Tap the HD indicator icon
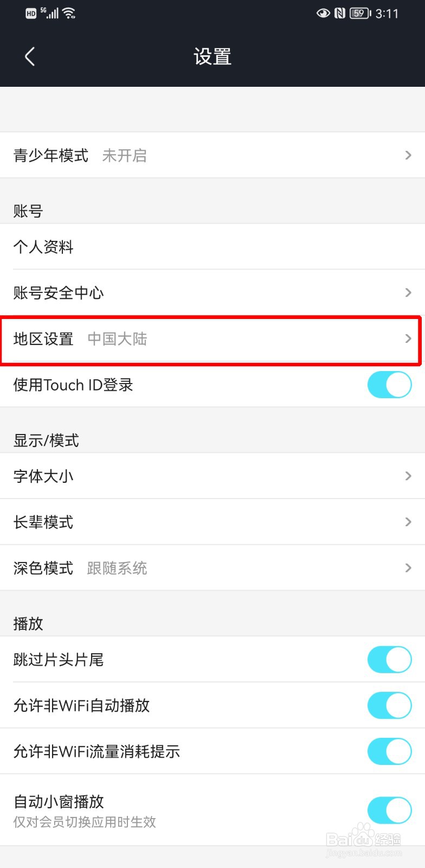The image size is (425, 868). (x=31, y=14)
